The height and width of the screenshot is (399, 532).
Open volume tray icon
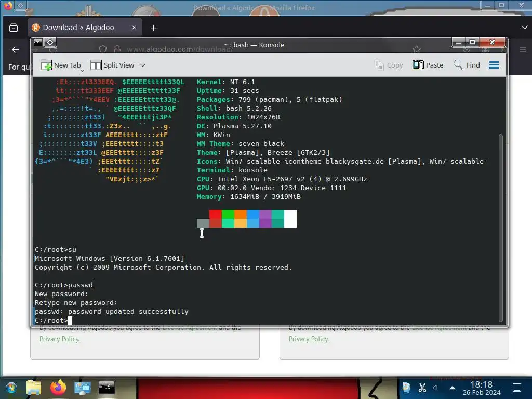point(435,388)
